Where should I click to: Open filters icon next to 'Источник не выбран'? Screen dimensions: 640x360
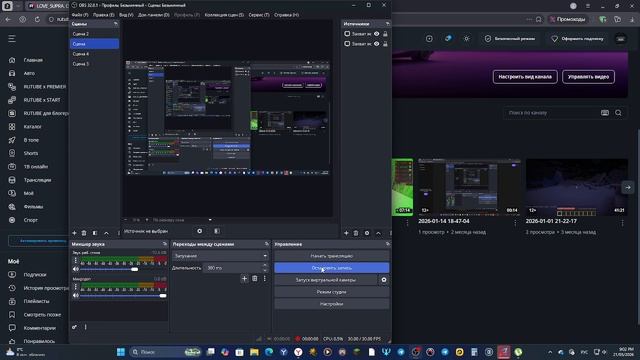click(x=217, y=231)
